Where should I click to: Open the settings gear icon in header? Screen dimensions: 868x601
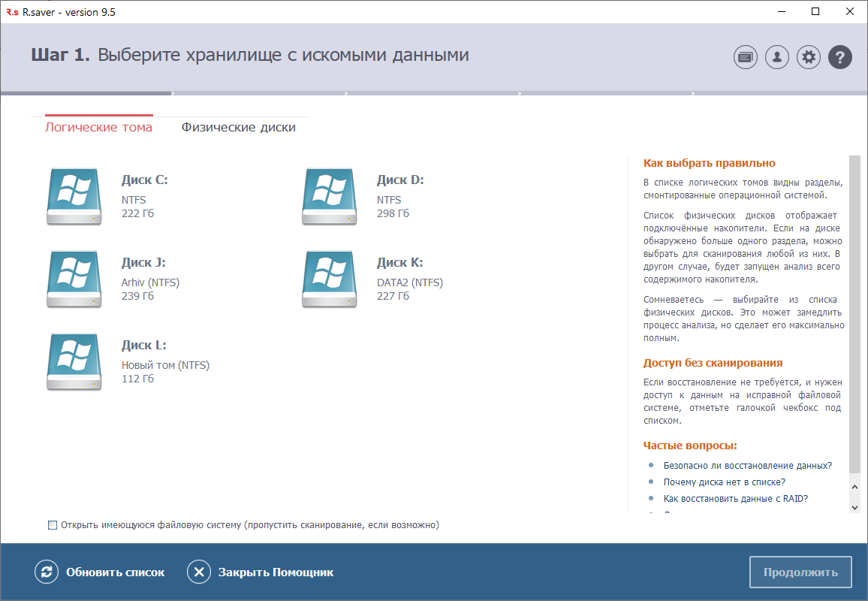coord(809,57)
